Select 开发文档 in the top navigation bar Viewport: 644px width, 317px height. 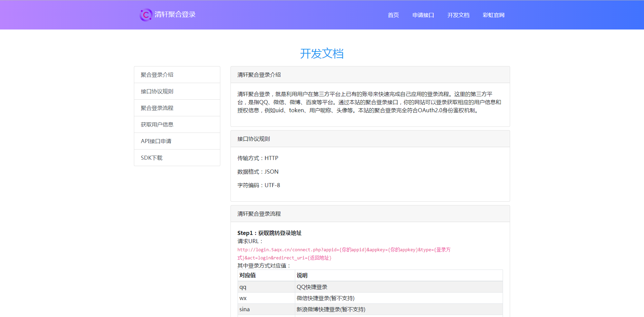(458, 15)
